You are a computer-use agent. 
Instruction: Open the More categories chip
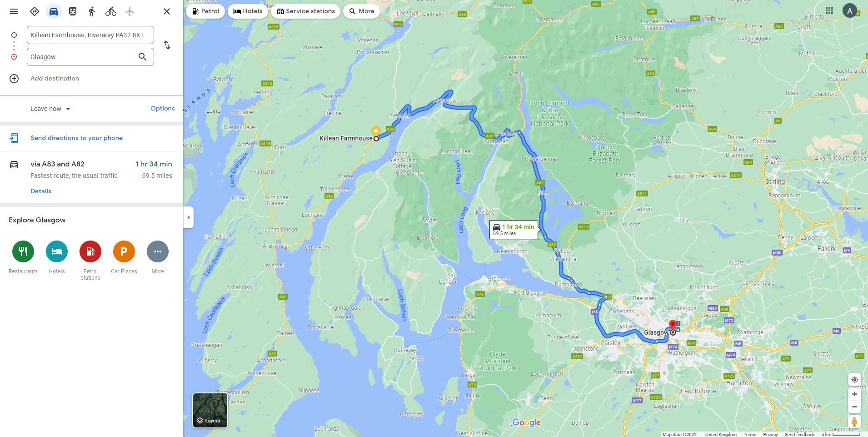tap(362, 11)
